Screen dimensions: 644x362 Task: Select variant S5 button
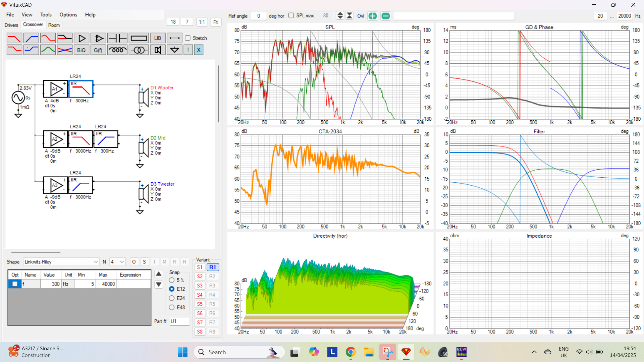click(x=200, y=304)
